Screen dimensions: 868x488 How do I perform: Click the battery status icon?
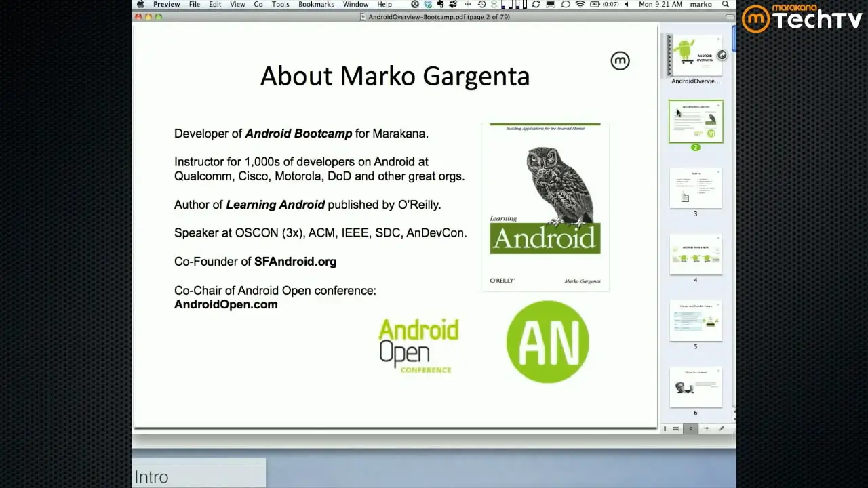point(595,4)
